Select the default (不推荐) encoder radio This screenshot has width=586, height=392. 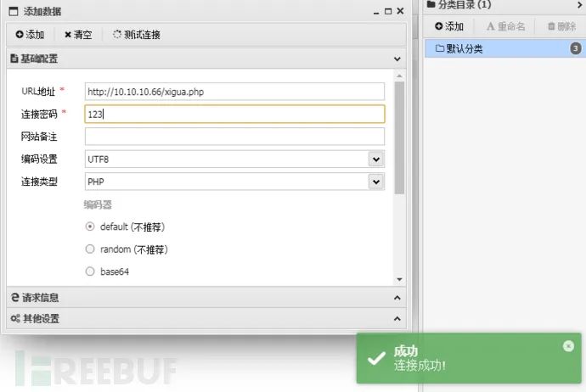[90, 227]
